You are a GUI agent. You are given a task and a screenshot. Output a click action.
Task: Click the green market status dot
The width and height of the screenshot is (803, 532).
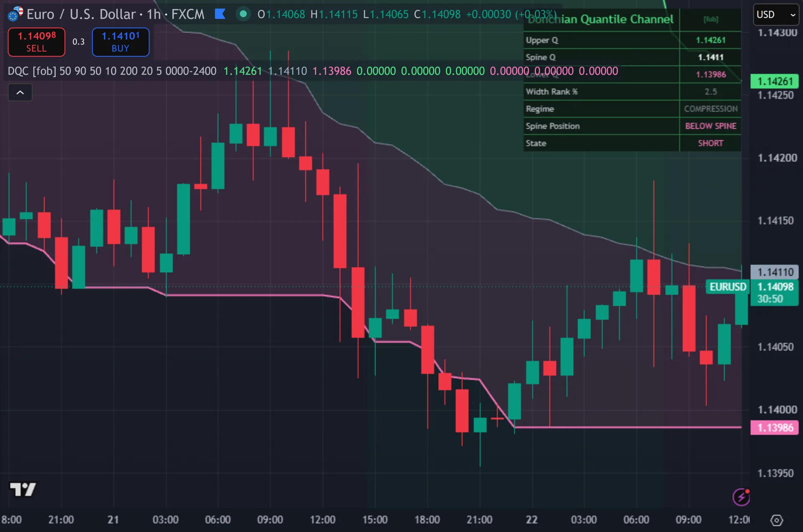[243, 14]
